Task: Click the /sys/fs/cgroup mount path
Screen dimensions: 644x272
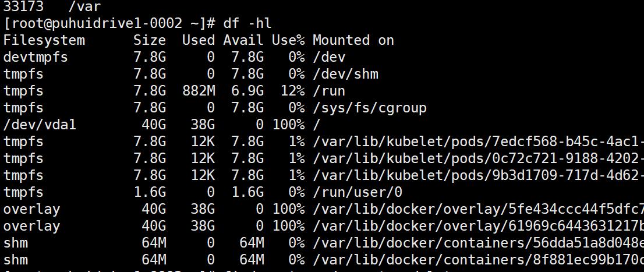Action: point(370,108)
